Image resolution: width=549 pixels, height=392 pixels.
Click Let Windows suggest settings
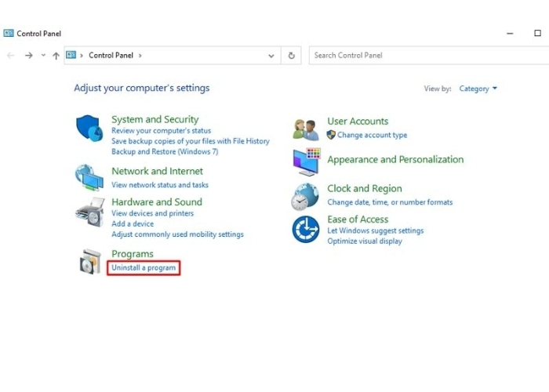tap(376, 230)
